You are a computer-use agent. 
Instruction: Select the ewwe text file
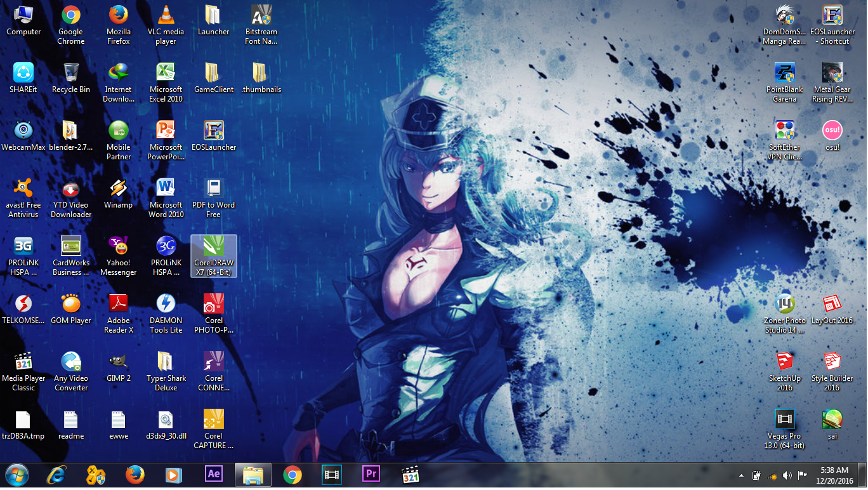tap(119, 425)
